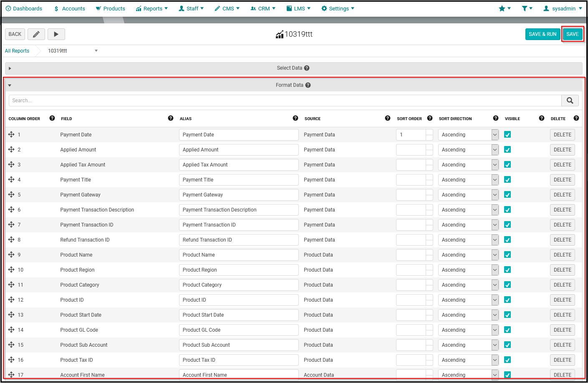Viewport: 588px width, 383px height.
Task: Click help icon for Column Order header
Action: point(52,118)
